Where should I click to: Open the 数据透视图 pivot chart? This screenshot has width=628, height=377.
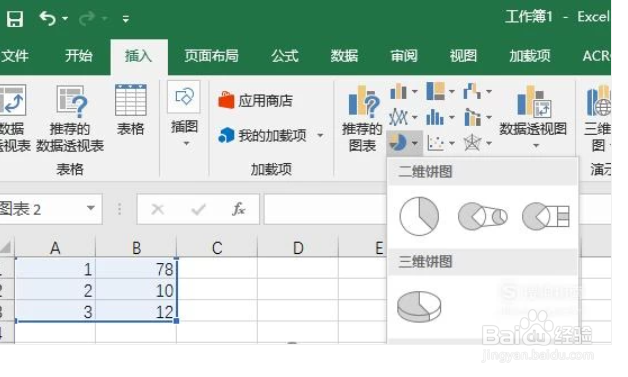coord(533,111)
